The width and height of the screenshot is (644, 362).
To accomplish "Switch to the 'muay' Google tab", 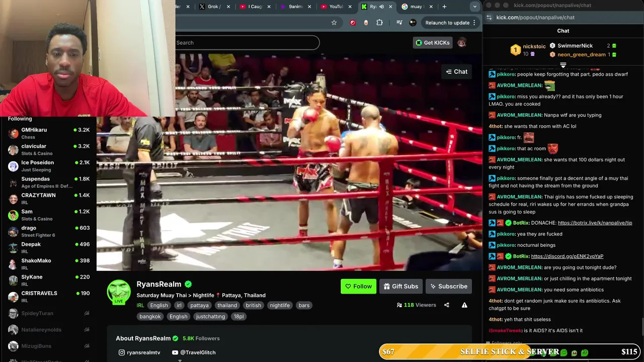I will [x=418, y=7].
